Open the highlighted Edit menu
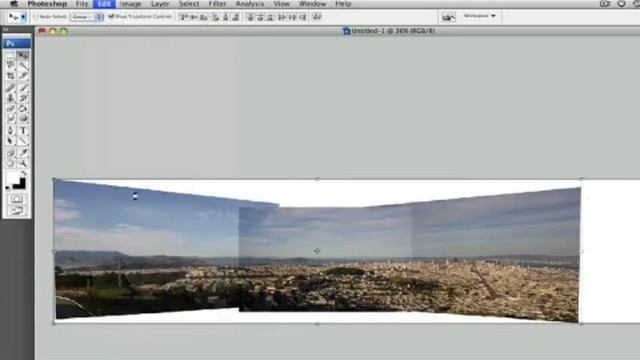The height and width of the screenshot is (360, 640). pyautogui.click(x=104, y=4)
